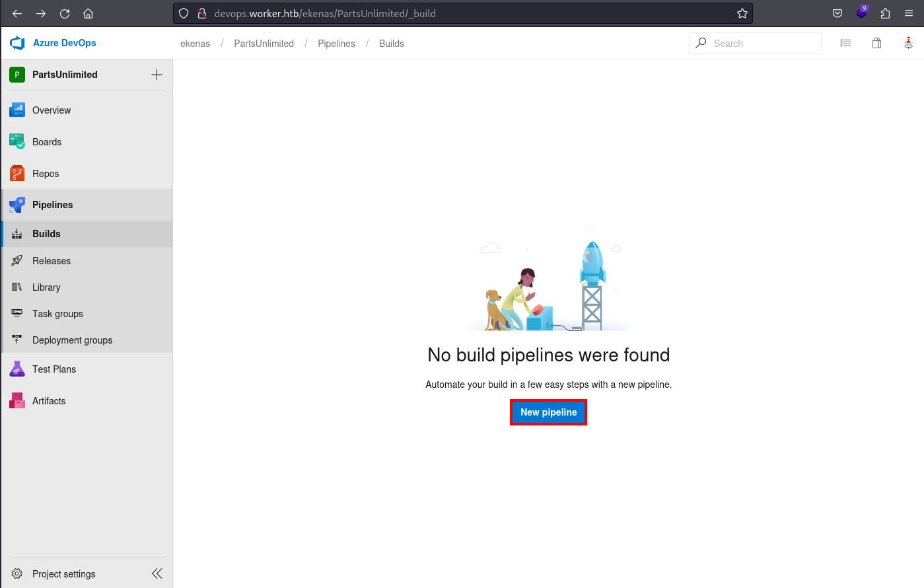Image resolution: width=924 pixels, height=588 pixels.
Task: Open the user profile avatar menu
Action: coord(909,43)
